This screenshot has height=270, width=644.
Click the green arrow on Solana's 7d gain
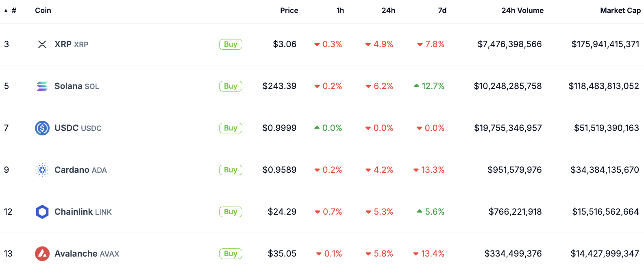tap(417, 86)
